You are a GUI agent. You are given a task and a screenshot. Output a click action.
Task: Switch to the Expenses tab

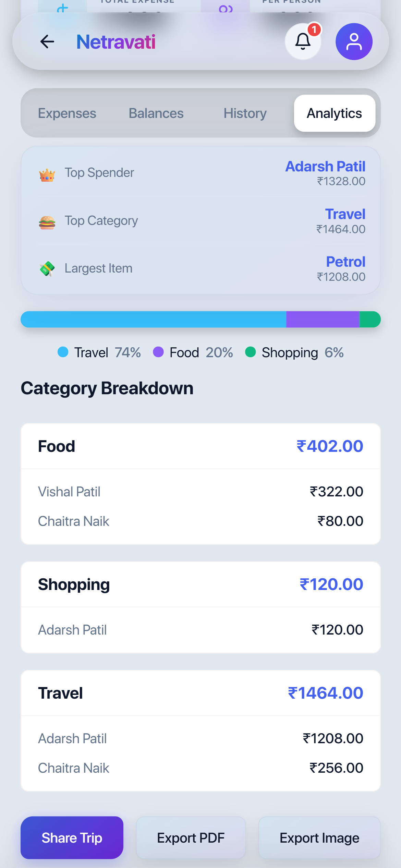[67, 113]
